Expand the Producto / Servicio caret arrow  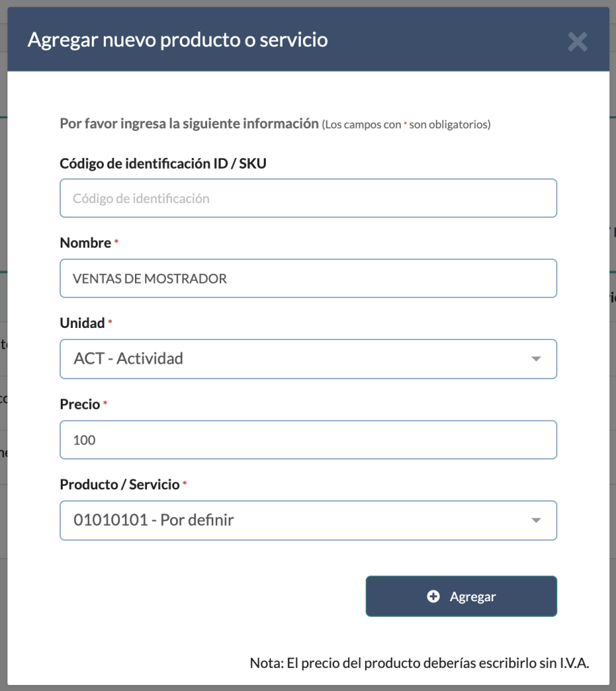click(536, 520)
